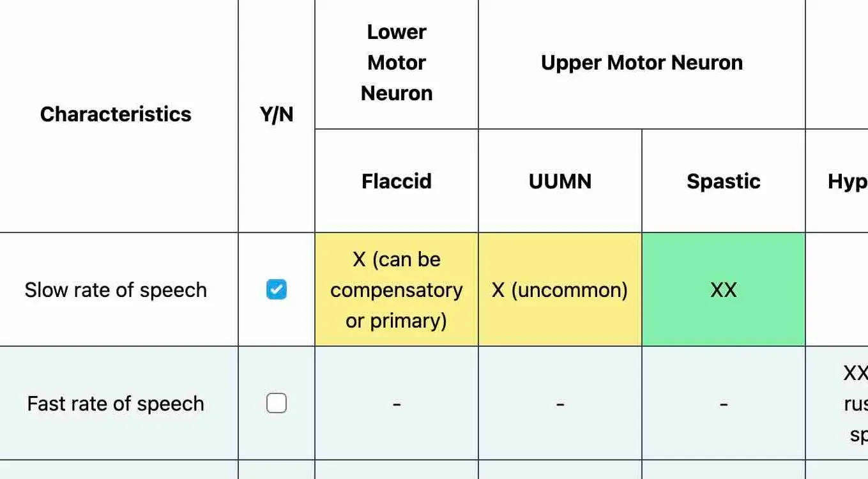
Task: Click the cut-off XX cell in Fast rate row
Action: (x=837, y=404)
